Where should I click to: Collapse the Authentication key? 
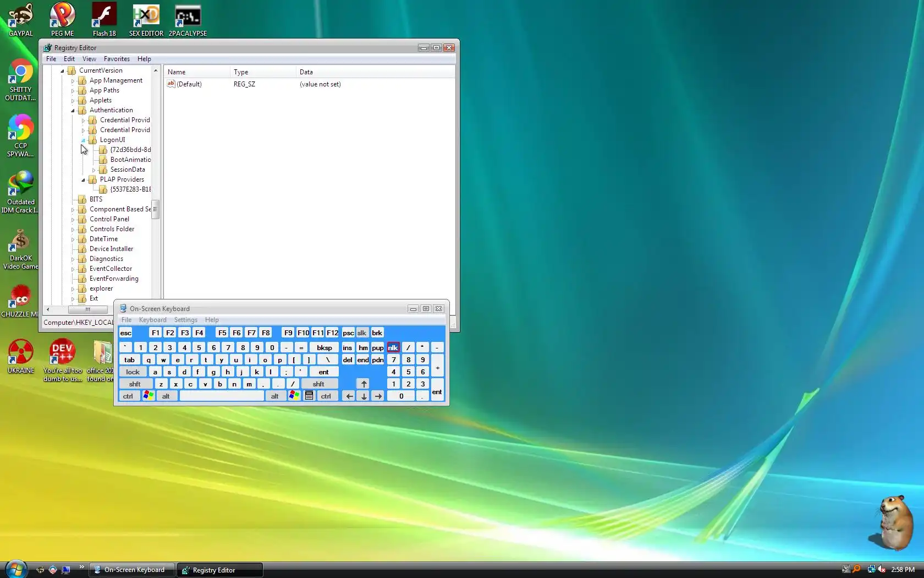point(73,111)
